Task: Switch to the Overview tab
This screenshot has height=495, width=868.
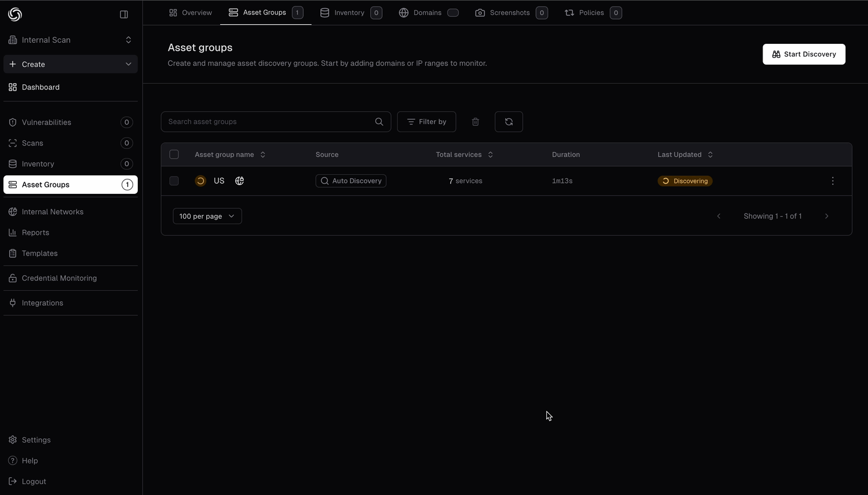Action: pos(190,13)
